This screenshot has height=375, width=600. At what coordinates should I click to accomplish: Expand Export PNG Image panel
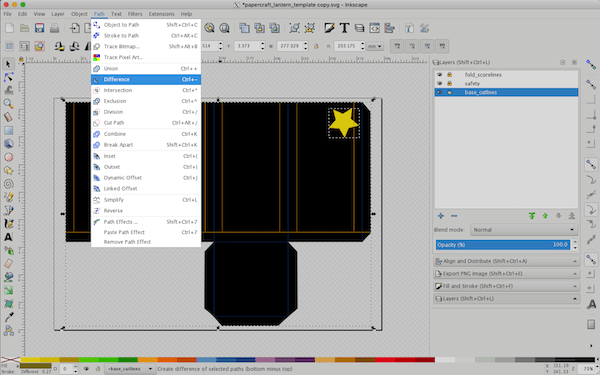point(506,274)
